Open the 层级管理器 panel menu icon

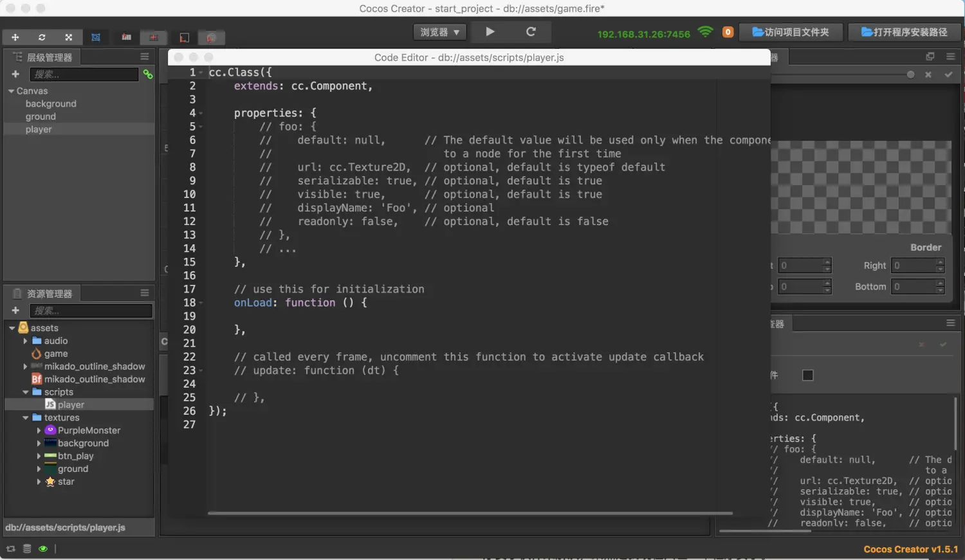(145, 57)
